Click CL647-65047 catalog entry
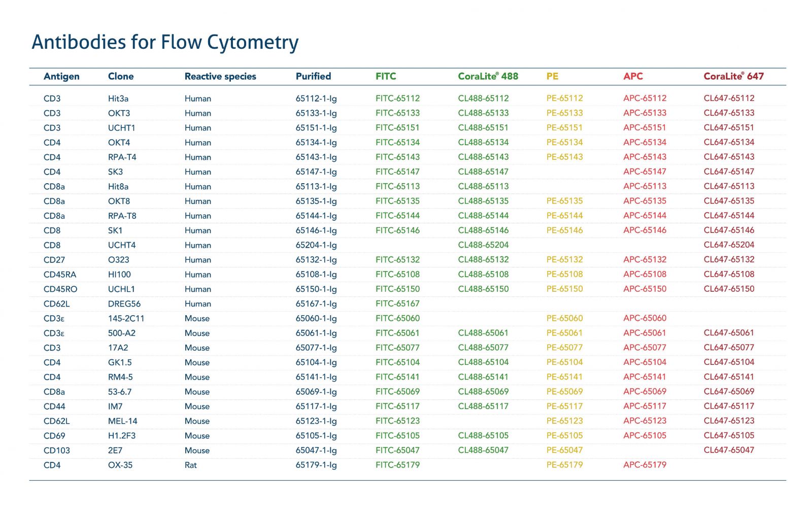The width and height of the screenshot is (812, 508). (729, 451)
